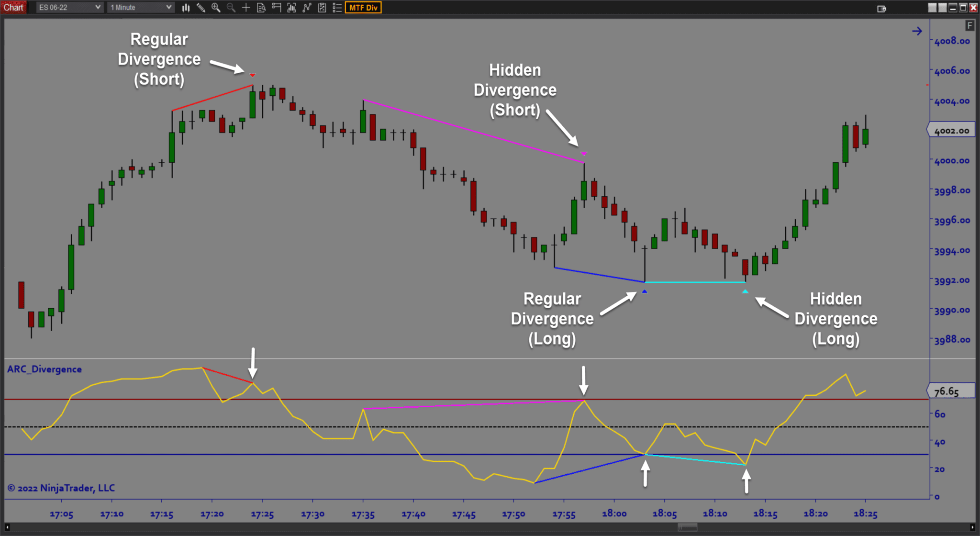Click the 4008.00 price axis label

(x=952, y=41)
